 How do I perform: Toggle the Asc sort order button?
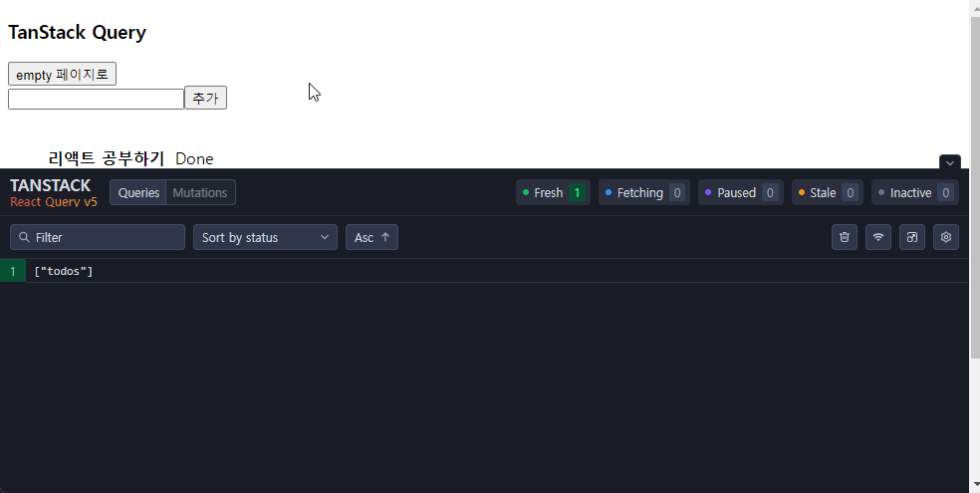(x=371, y=237)
